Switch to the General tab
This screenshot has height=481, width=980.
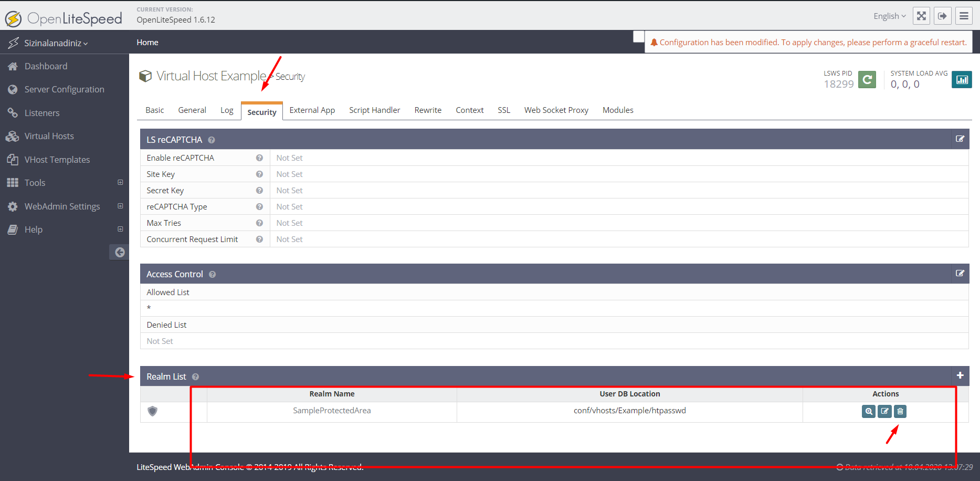[192, 110]
